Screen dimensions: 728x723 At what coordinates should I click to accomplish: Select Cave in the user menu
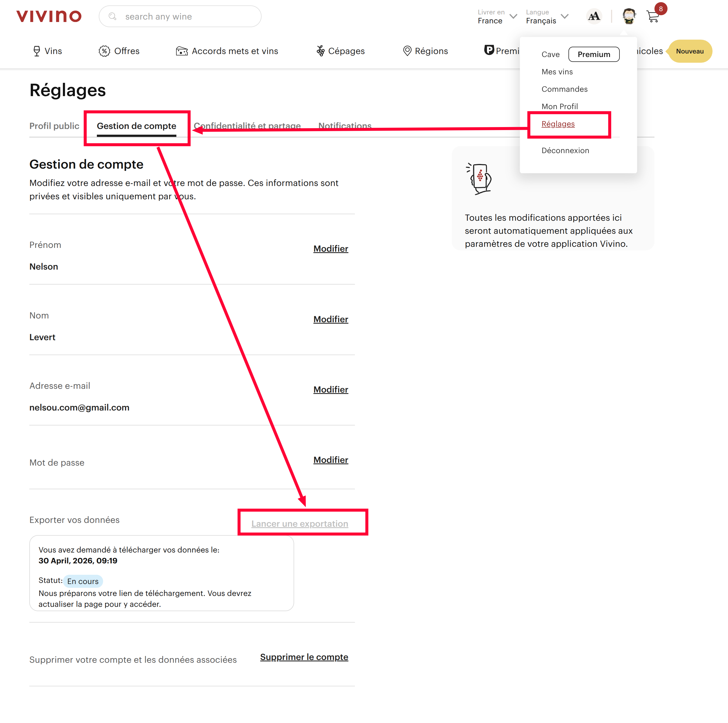(550, 54)
